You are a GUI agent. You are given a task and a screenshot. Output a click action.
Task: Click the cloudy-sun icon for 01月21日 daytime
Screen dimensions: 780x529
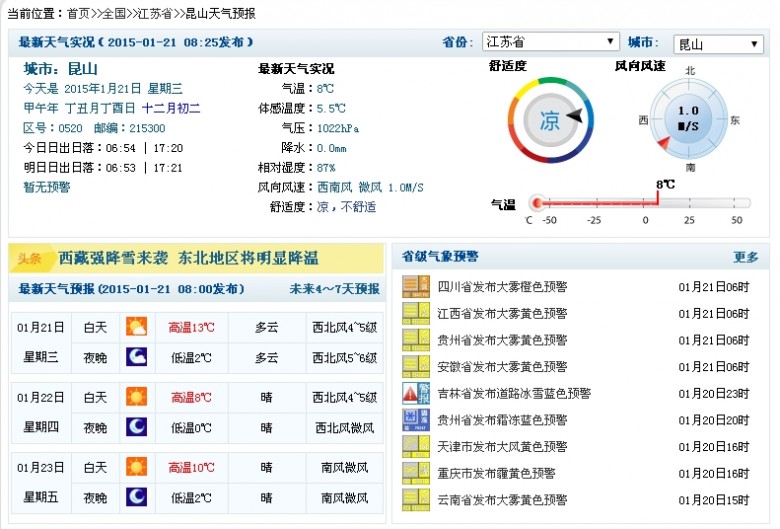tap(136, 327)
